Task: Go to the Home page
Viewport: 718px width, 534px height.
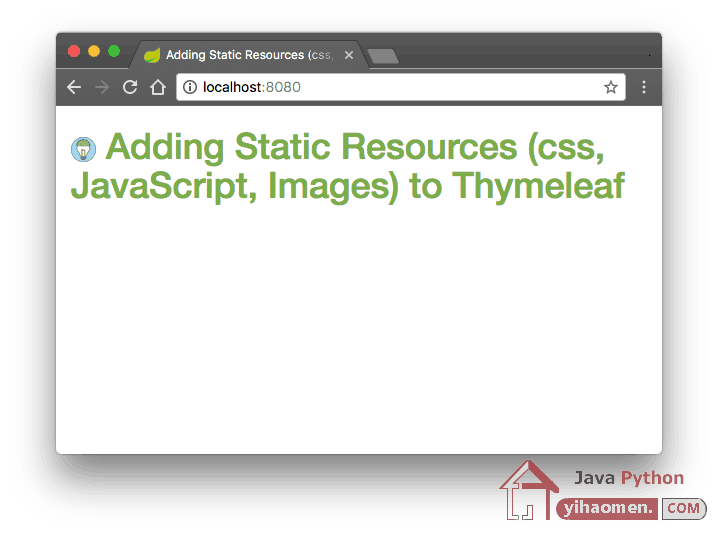Action: point(157,87)
